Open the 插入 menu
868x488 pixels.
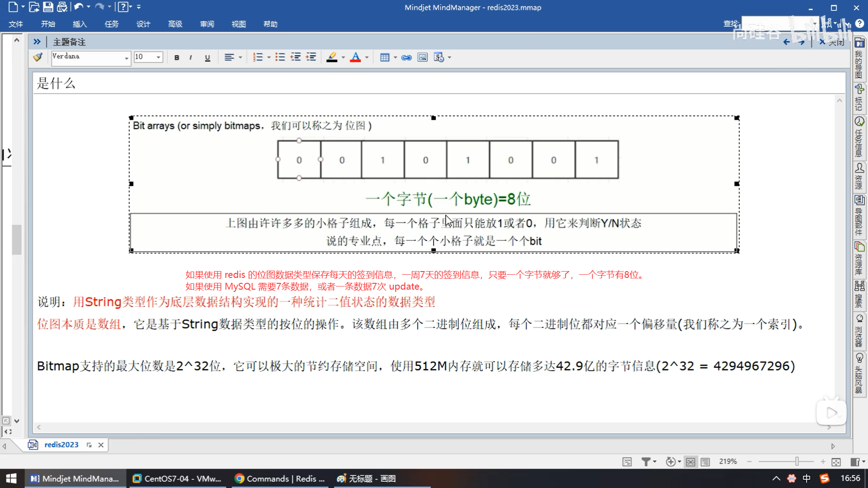[x=80, y=24]
